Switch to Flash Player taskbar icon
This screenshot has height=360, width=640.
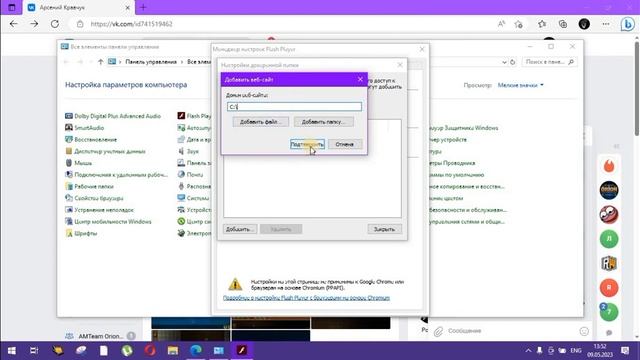point(242,351)
